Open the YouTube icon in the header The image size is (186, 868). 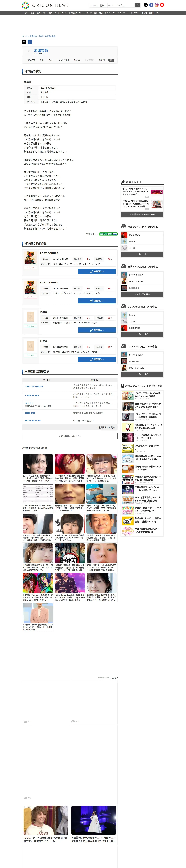point(162,5)
